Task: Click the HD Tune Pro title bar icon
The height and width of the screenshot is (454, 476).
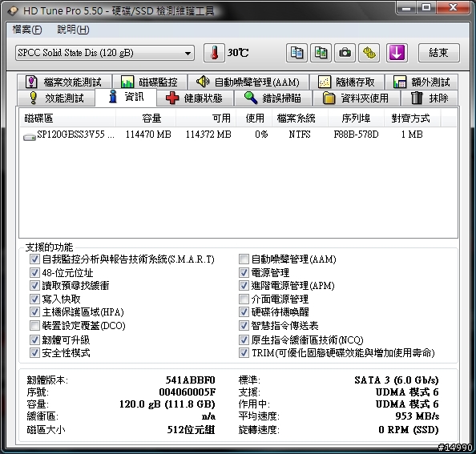Action: 13,11
